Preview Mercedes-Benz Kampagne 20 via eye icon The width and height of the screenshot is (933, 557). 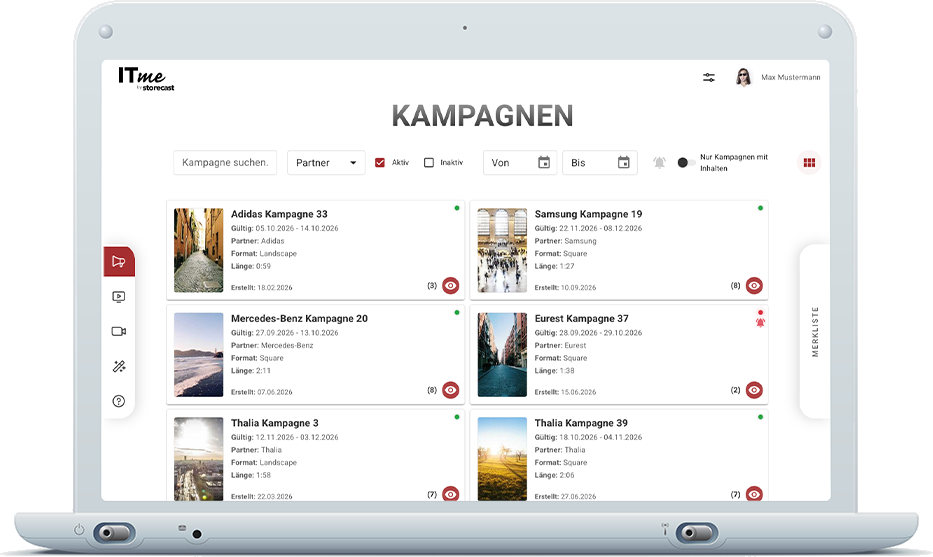pos(450,390)
